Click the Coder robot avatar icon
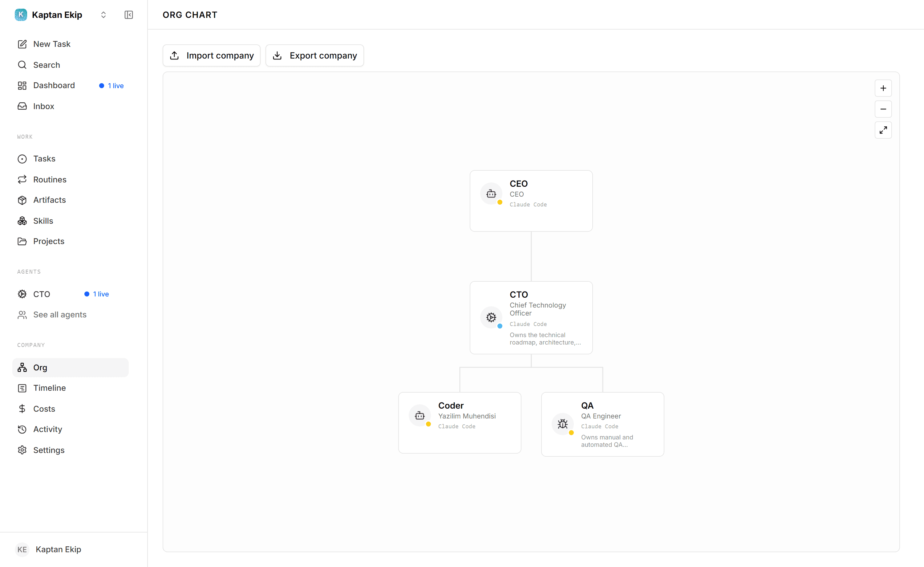924x567 pixels. click(x=419, y=415)
